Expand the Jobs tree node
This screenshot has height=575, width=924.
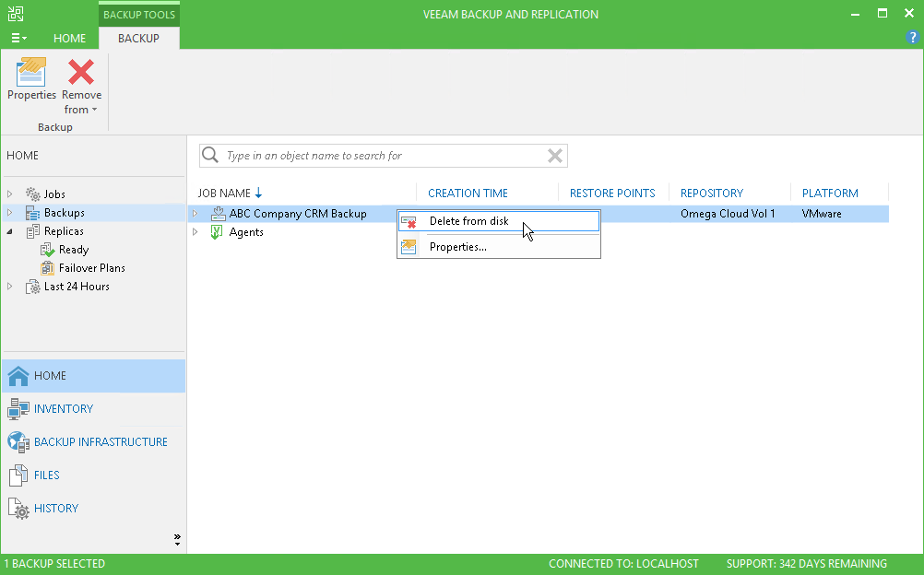(x=9, y=194)
